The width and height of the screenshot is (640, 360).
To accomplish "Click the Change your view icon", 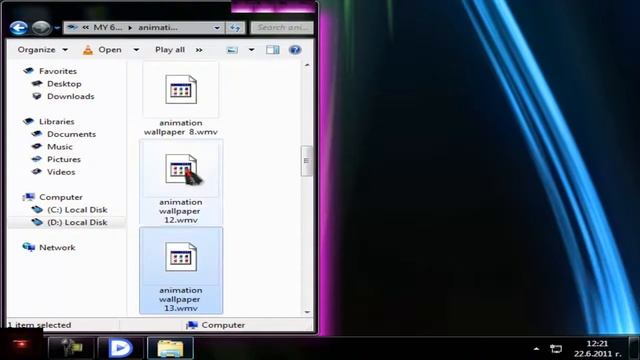I will [x=232, y=50].
